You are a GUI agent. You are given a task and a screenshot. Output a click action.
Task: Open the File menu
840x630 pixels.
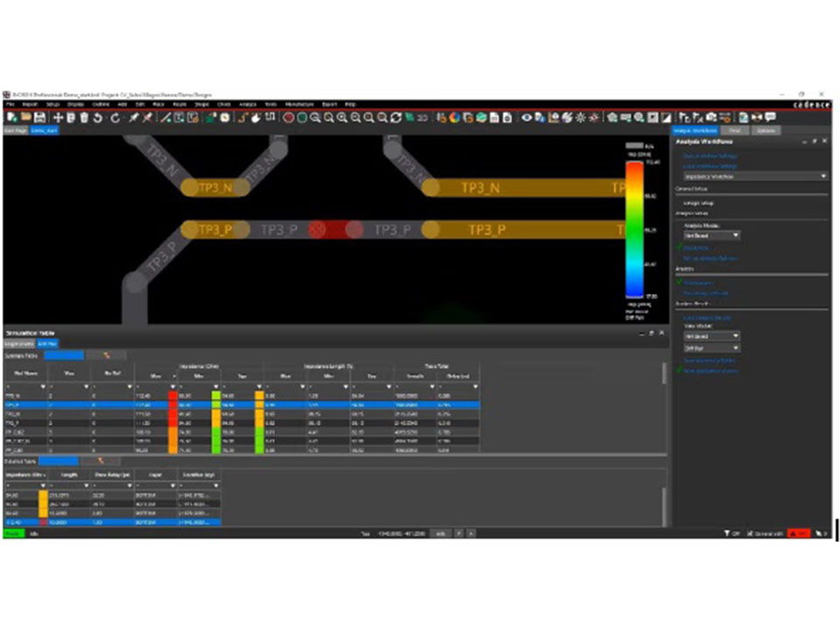coord(10,104)
